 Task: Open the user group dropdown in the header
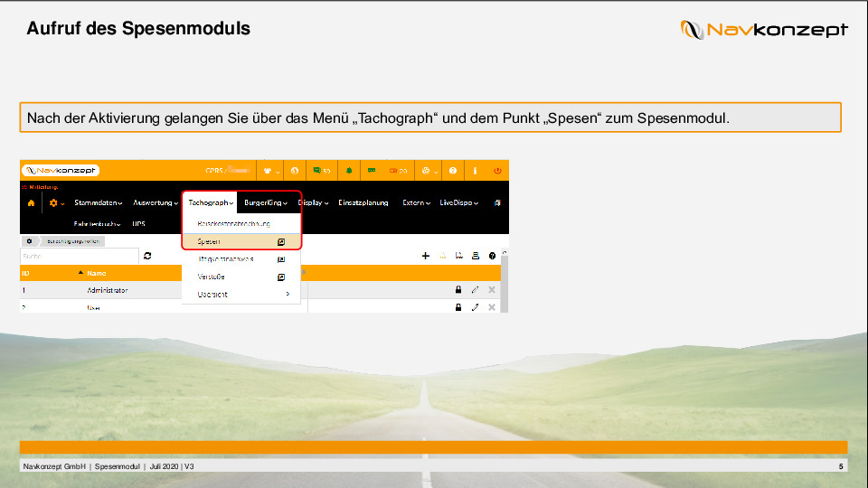point(271,171)
